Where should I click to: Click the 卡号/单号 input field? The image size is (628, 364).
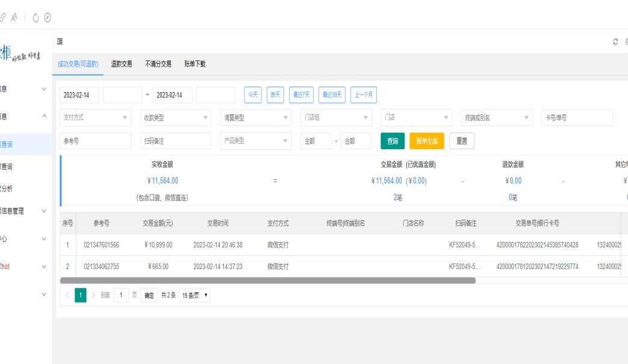577,118
